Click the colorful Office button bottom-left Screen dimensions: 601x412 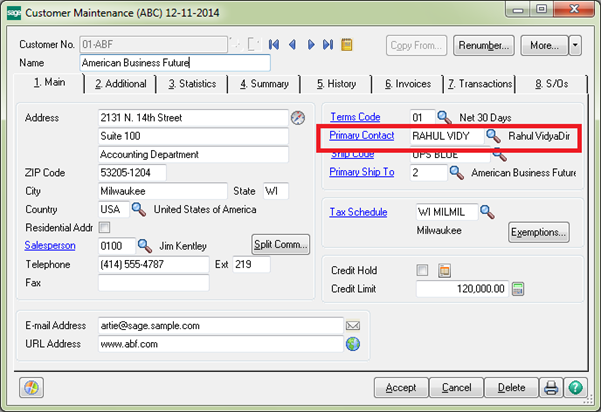31,388
